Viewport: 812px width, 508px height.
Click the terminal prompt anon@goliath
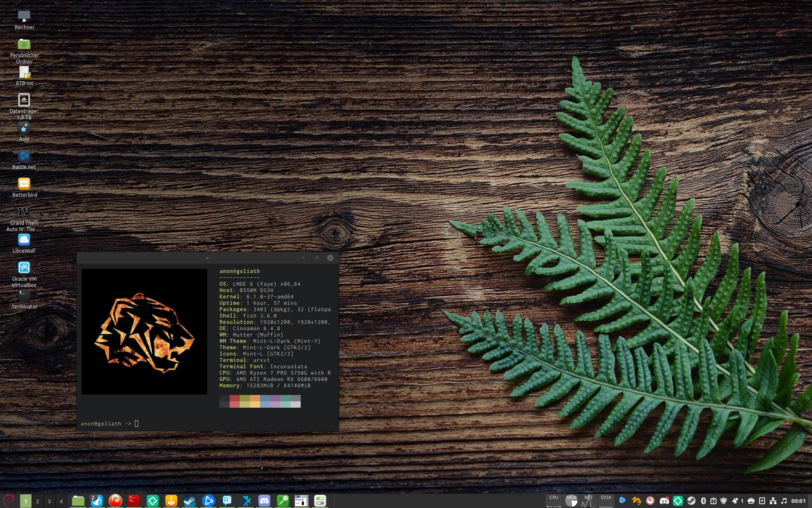101,424
